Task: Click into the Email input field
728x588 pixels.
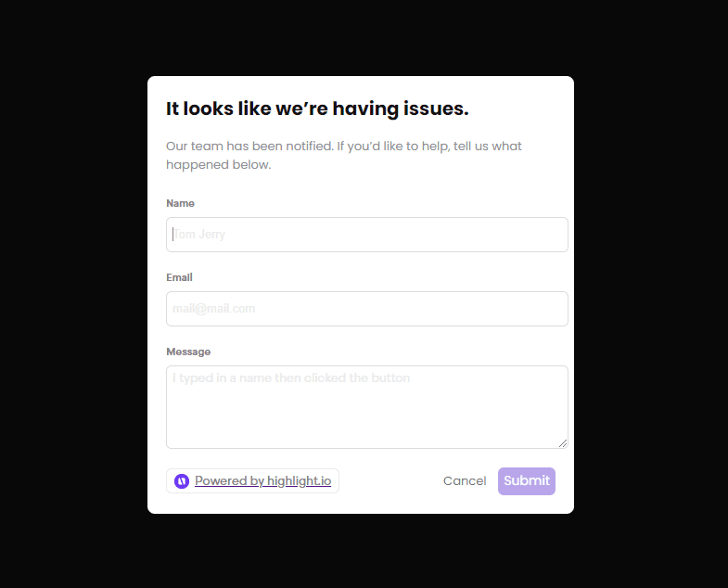Action: (366, 309)
